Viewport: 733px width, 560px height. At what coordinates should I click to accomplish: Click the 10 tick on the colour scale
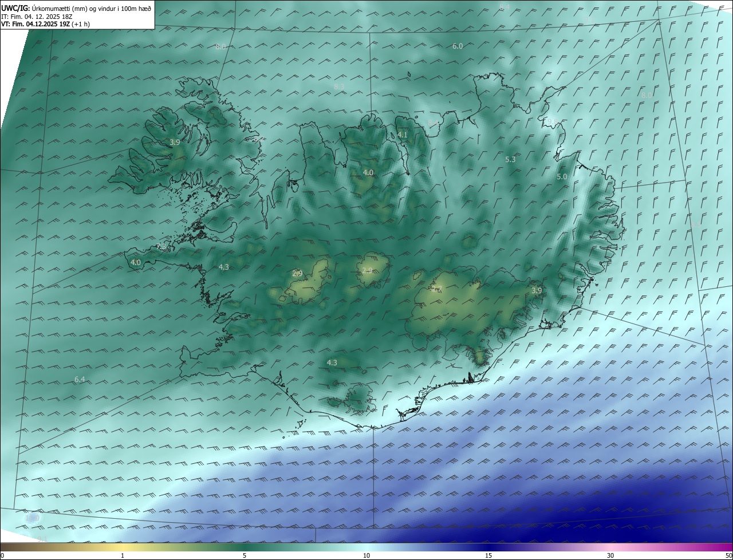point(366,555)
